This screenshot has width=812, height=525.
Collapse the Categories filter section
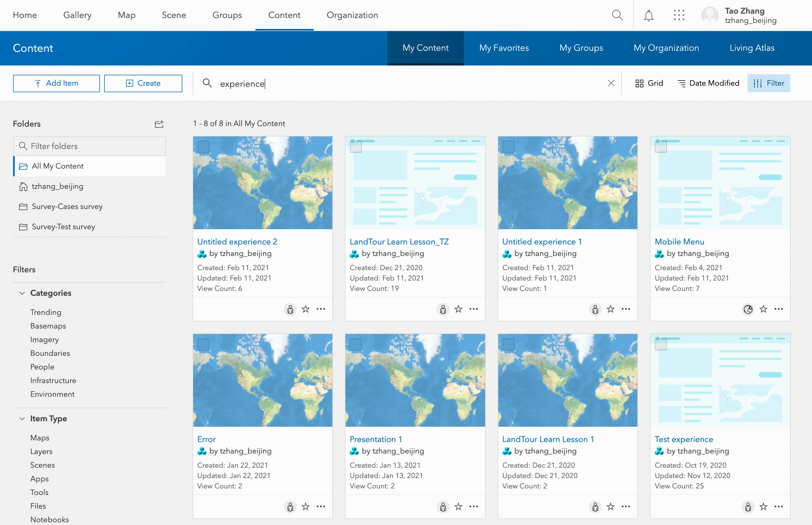[x=22, y=293]
